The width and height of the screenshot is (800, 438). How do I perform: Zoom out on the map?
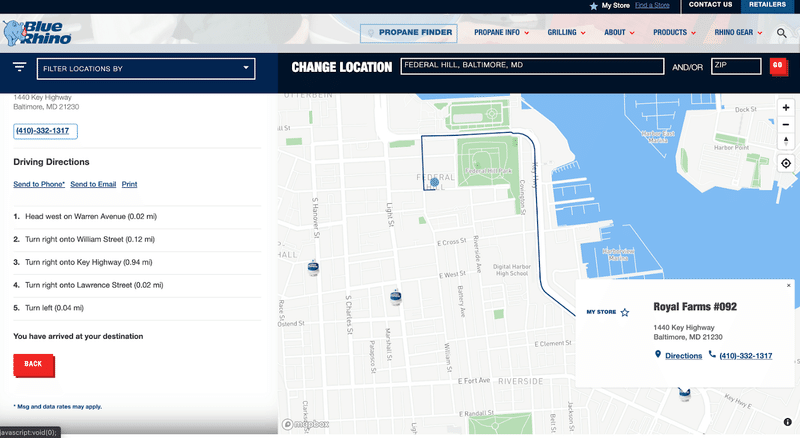(786, 125)
